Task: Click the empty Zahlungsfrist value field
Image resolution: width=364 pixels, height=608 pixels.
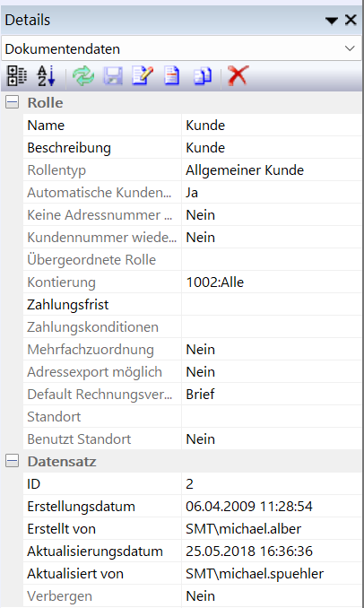Action: point(272,305)
